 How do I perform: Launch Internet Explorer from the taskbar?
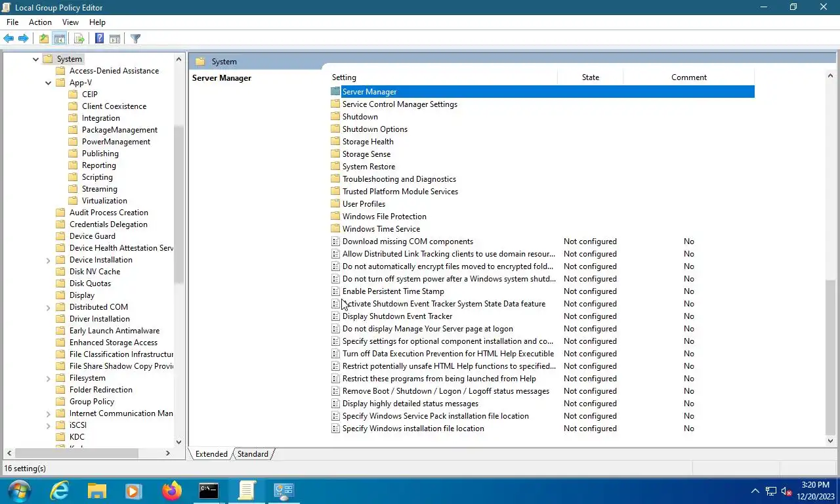point(60,491)
